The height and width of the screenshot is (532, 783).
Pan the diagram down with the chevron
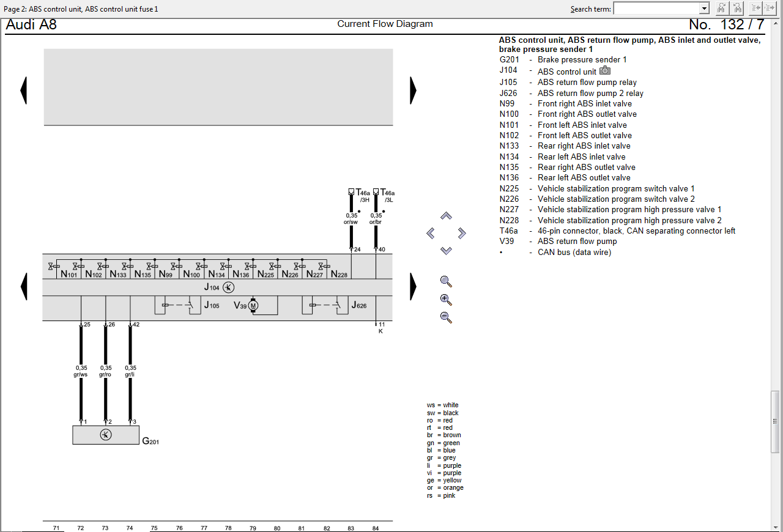pyautogui.click(x=446, y=250)
